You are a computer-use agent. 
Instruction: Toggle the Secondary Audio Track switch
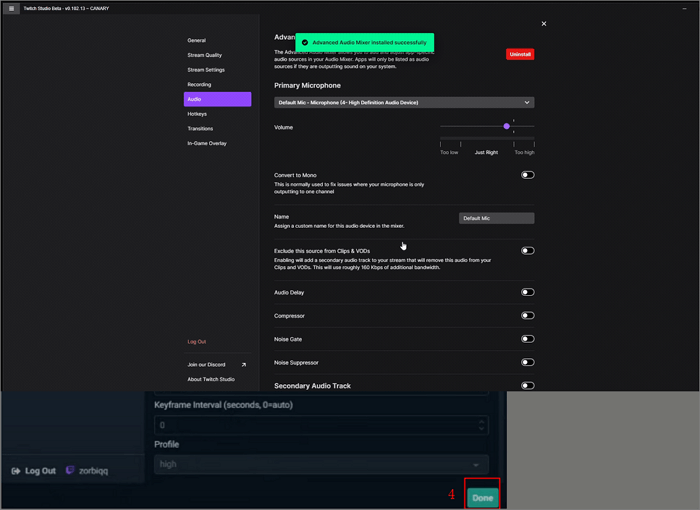tap(527, 385)
